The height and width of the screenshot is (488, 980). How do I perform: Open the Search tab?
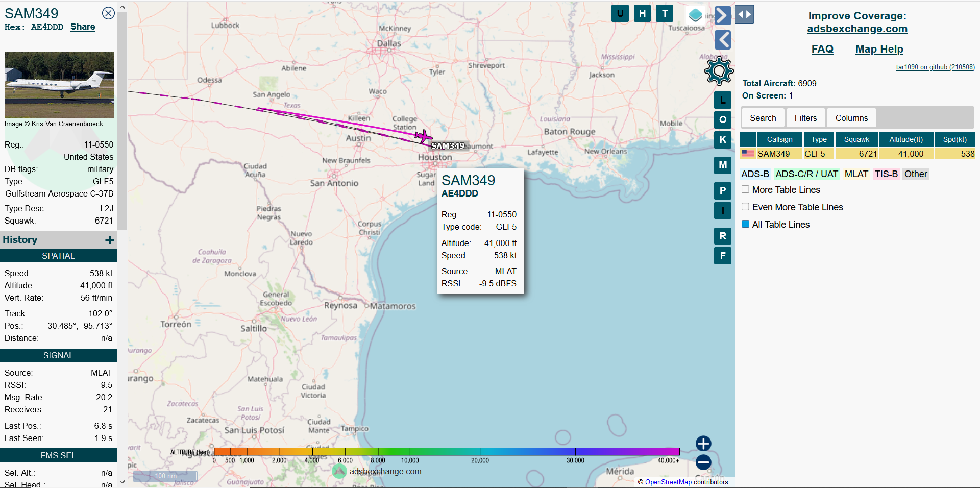[763, 118]
